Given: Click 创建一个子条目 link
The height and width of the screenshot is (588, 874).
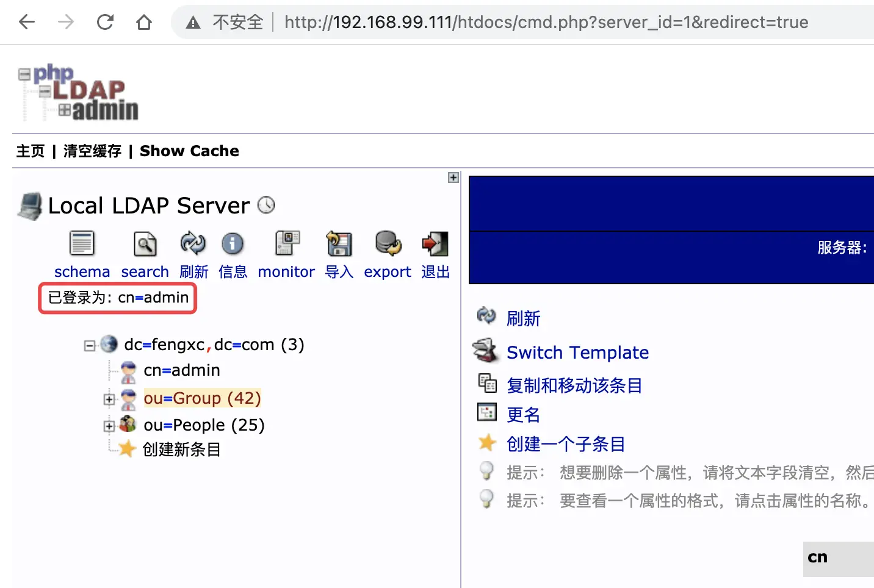Looking at the screenshot, I should [x=566, y=444].
